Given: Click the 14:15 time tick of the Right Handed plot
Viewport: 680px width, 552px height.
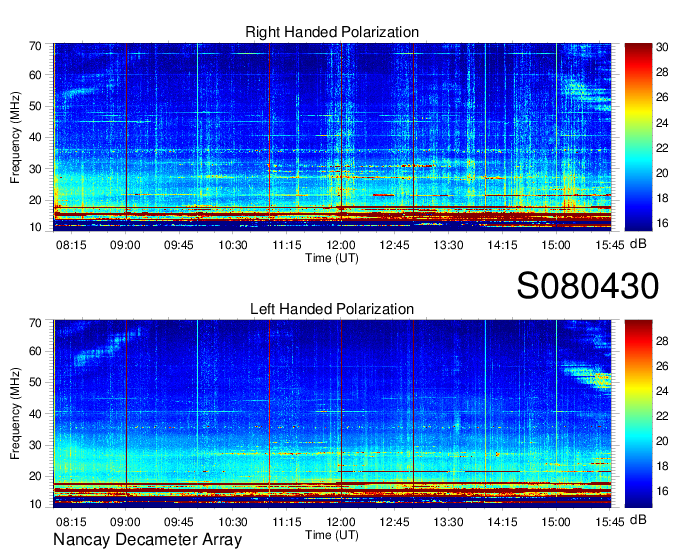Looking at the screenshot, I should 502,245.
